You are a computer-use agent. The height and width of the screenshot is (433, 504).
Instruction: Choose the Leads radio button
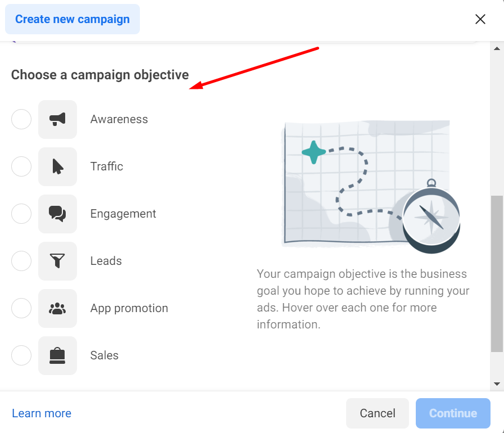[21, 261]
